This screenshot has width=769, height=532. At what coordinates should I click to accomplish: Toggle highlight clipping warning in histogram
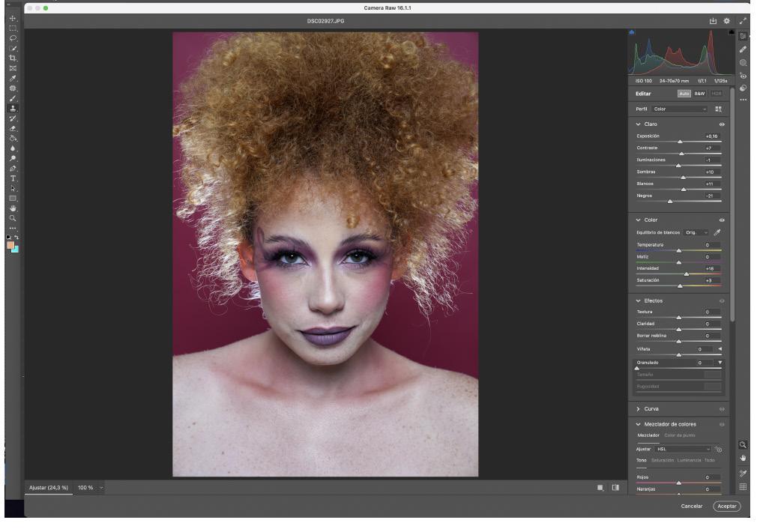[x=732, y=32]
